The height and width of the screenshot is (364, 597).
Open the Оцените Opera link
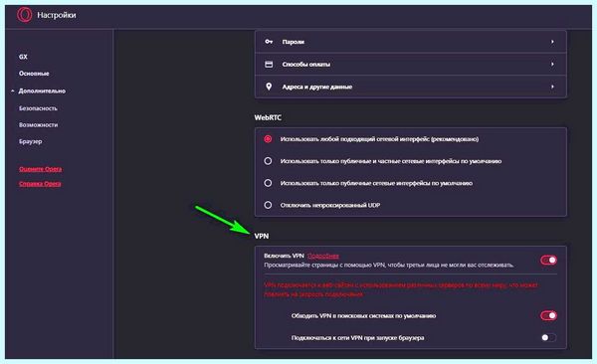pos(41,169)
